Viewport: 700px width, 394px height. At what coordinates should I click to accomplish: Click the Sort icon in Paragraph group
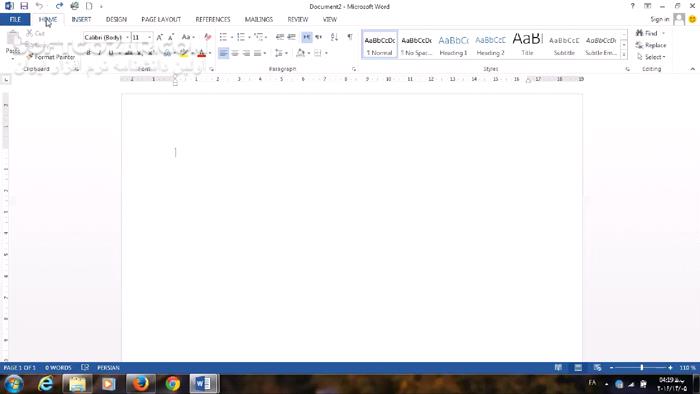coord(334,37)
